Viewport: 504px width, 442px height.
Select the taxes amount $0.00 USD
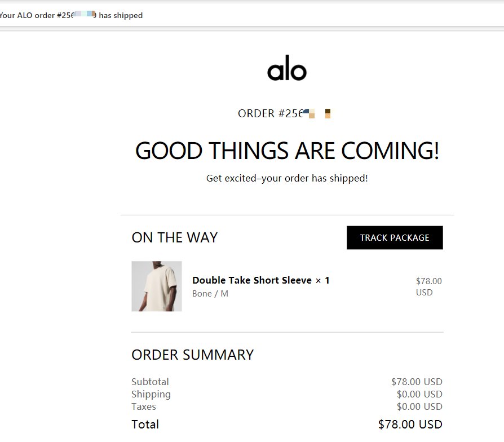[419, 406]
